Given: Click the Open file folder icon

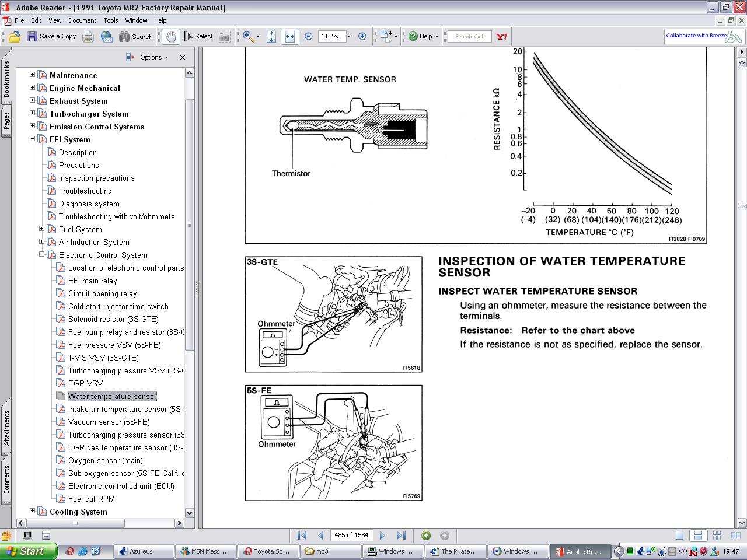Looking at the screenshot, I should [x=14, y=37].
